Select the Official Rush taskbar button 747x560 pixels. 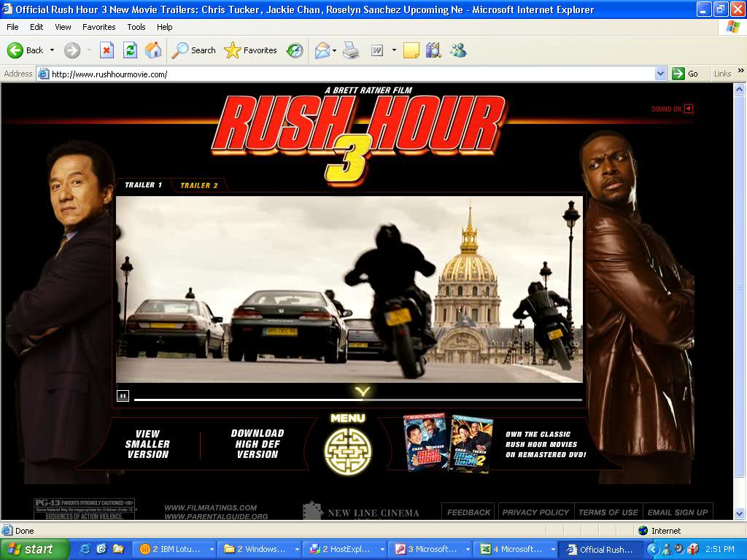[x=601, y=549]
